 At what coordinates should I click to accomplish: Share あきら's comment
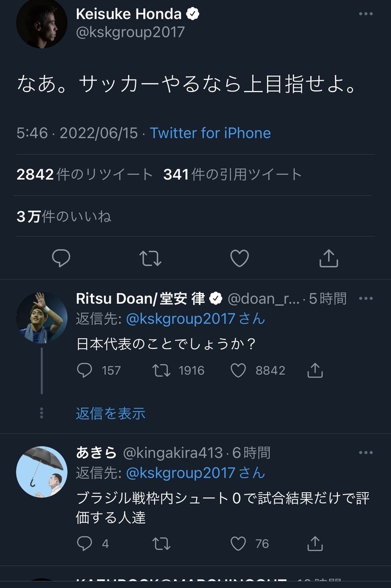(315, 543)
